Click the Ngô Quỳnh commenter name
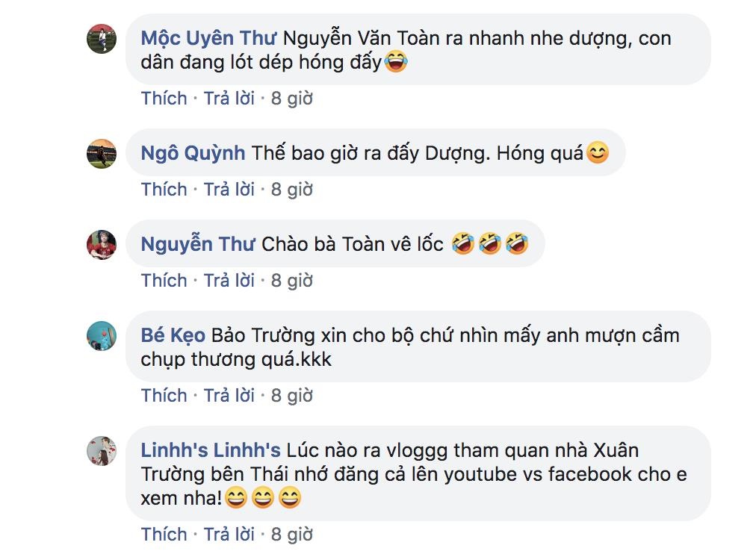Viewport: 756px width, 560px height. 193,153
